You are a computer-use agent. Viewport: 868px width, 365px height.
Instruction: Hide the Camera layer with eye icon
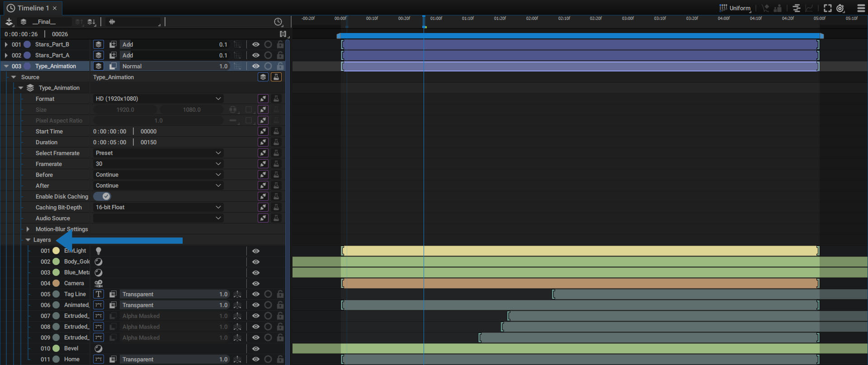[x=256, y=284]
